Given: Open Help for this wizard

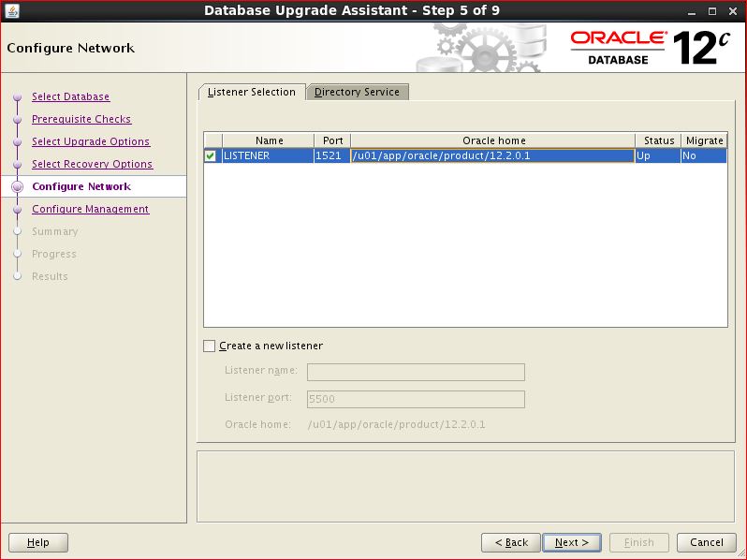Looking at the screenshot, I should 38,542.
